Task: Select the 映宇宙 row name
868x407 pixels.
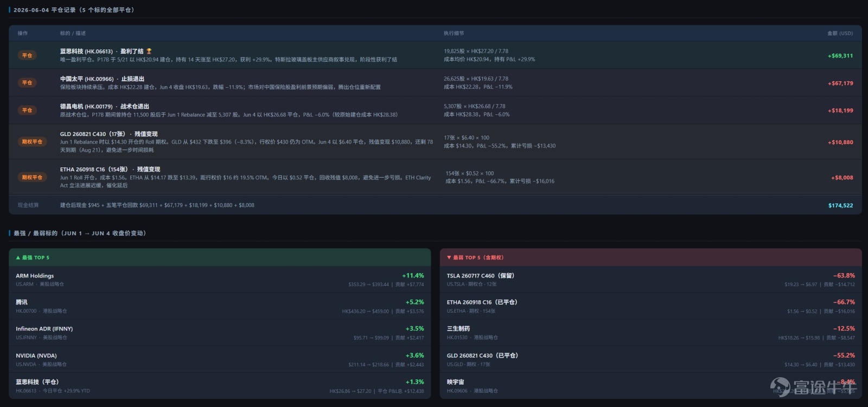Action: pyautogui.click(x=455, y=382)
